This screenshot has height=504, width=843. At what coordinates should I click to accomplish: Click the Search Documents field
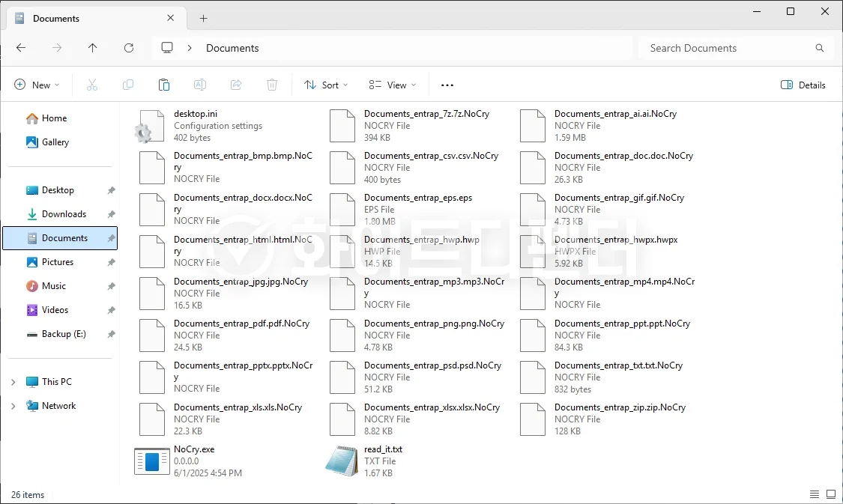tap(727, 48)
